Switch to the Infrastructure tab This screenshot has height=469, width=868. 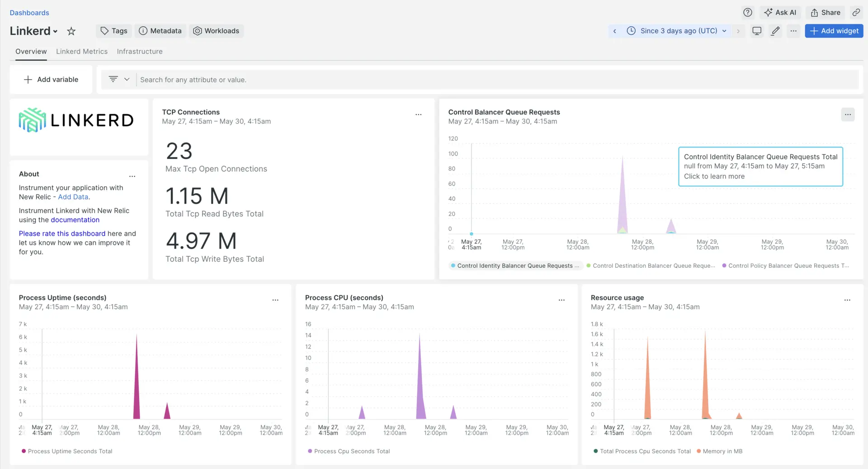[x=140, y=52]
